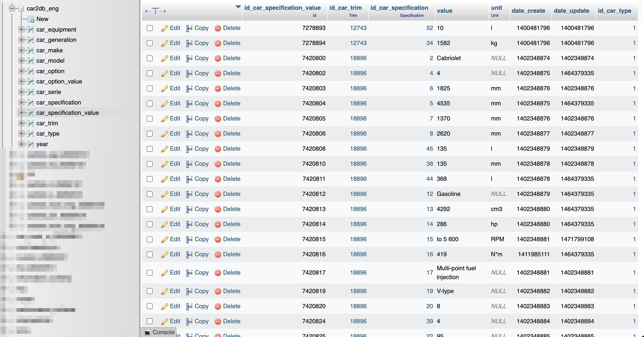Select the checkbox for row 7420803
Image resolution: width=644 pixels, height=337 pixels.
(149, 88)
